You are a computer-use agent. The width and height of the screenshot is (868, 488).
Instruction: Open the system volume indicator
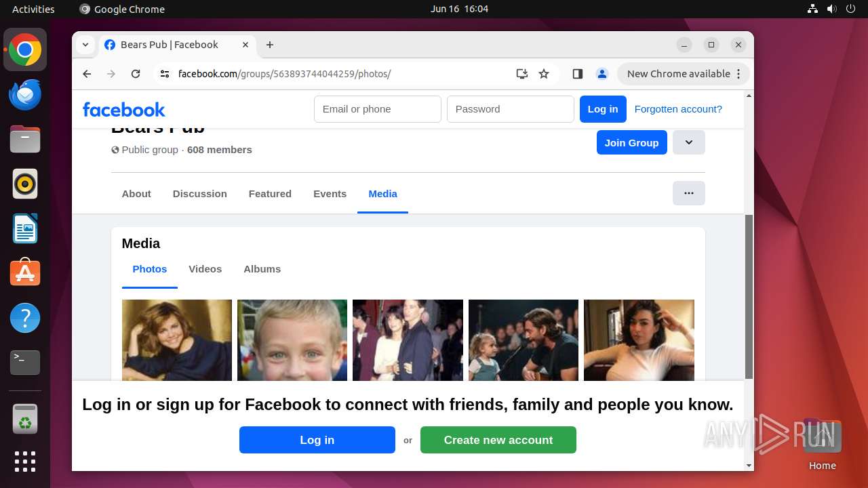(832, 9)
